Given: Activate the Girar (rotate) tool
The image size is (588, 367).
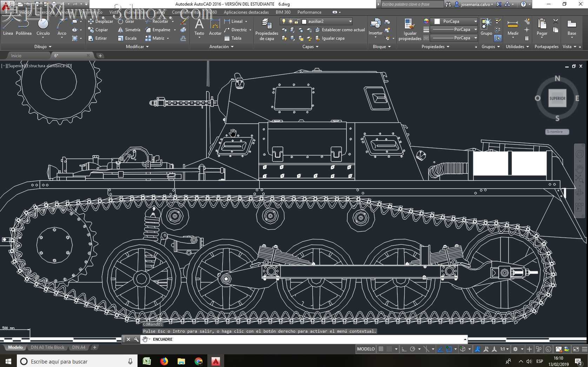Looking at the screenshot, I should point(126,21).
